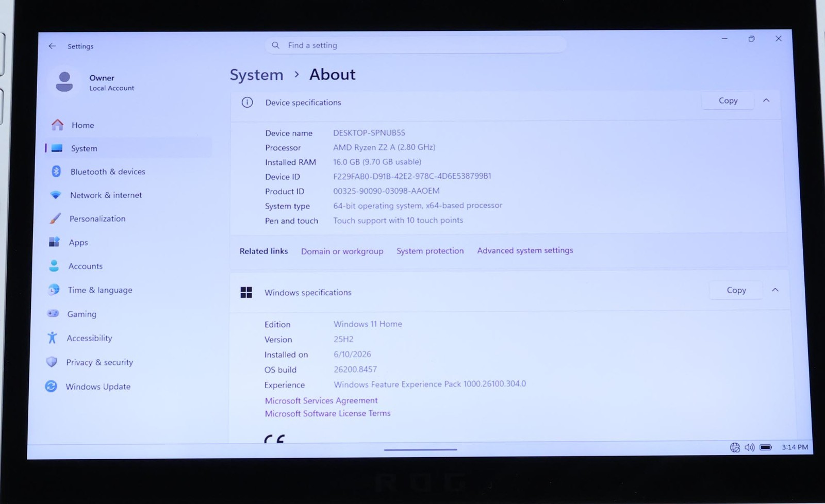The height and width of the screenshot is (504, 825).
Task: Click the Gaming controller icon
Action: pyautogui.click(x=53, y=313)
